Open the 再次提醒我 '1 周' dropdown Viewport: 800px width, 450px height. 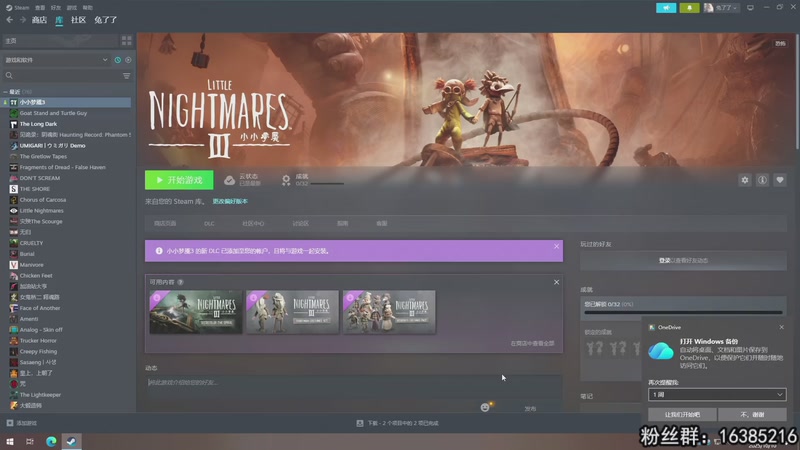717,394
